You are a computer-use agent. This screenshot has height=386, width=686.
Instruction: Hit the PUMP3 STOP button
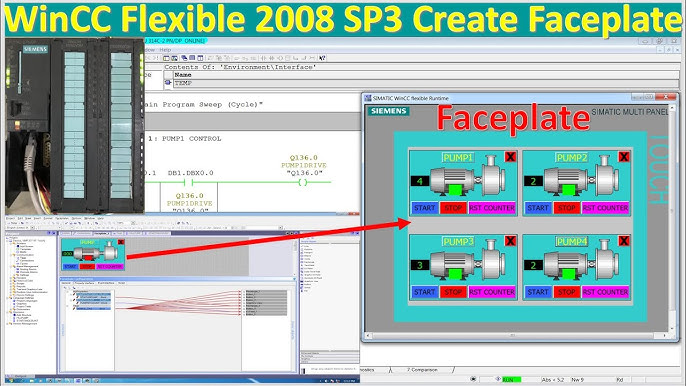pos(453,292)
